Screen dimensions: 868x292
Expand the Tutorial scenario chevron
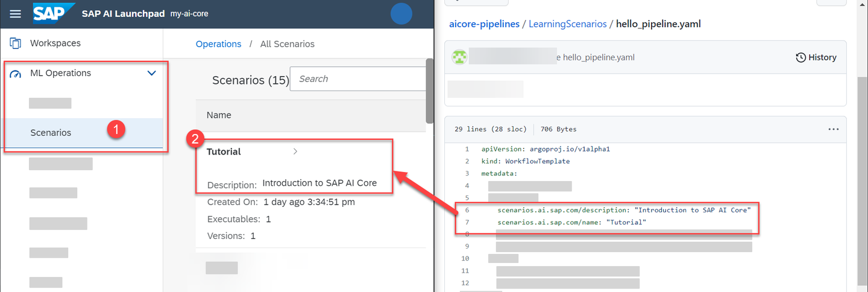295,152
